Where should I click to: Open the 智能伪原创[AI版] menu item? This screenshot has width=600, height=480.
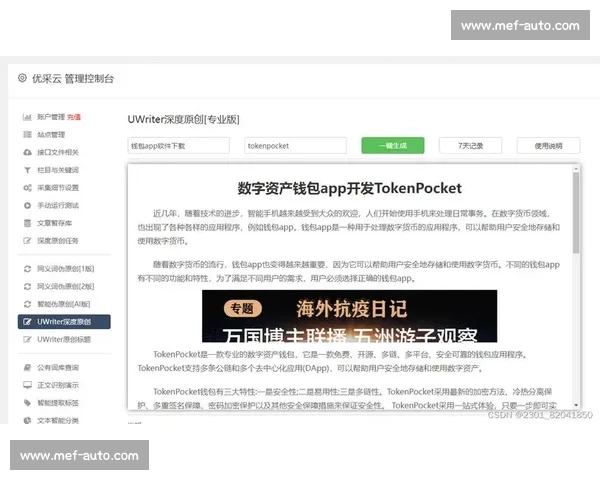tap(64, 304)
